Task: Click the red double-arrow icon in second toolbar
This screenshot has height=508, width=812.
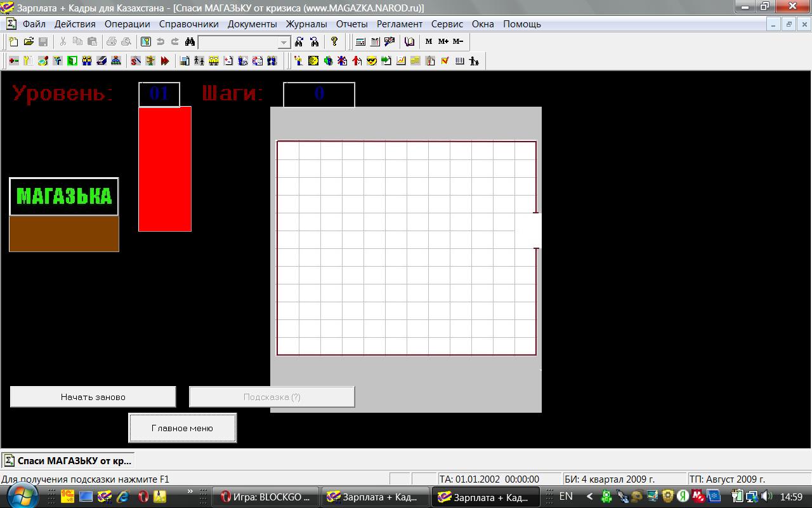Action: tap(164, 61)
